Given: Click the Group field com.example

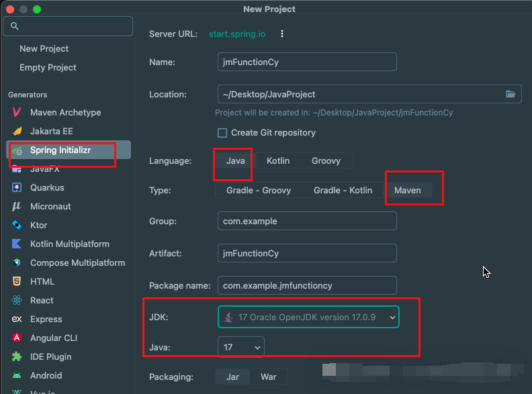Looking at the screenshot, I should [307, 221].
